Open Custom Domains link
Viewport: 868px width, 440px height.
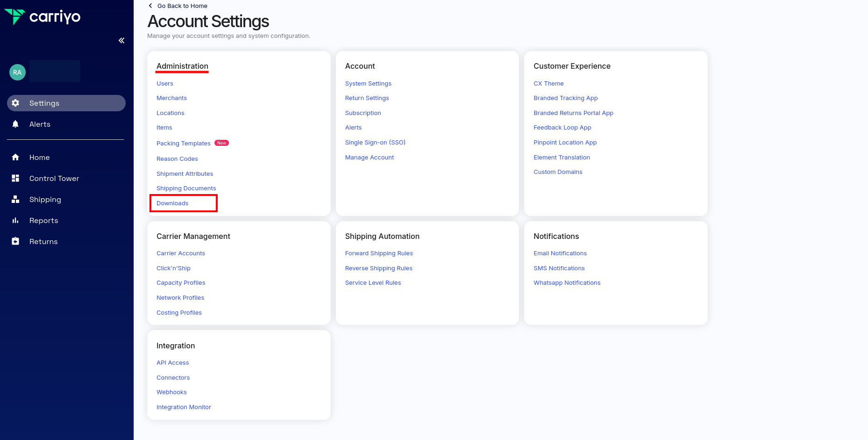[x=558, y=172]
